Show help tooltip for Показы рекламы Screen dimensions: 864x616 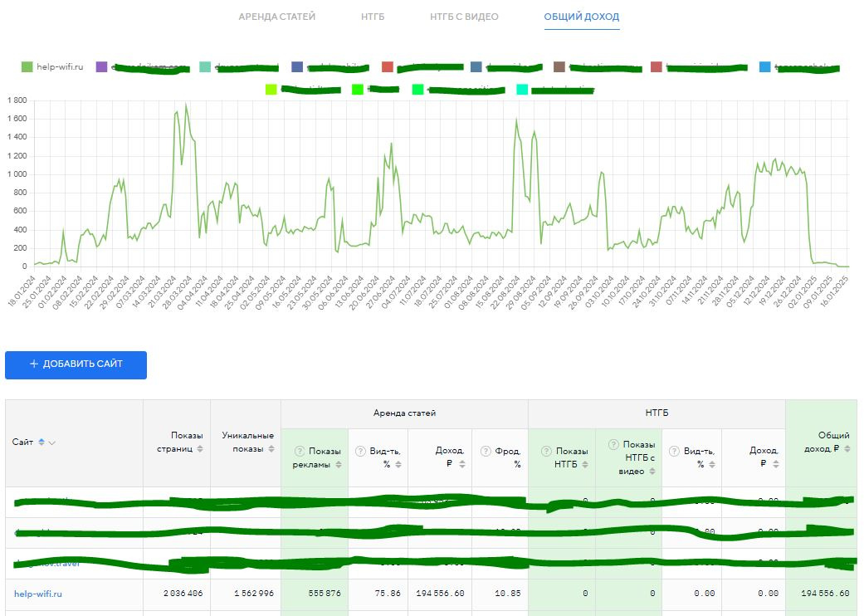pos(299,452)
